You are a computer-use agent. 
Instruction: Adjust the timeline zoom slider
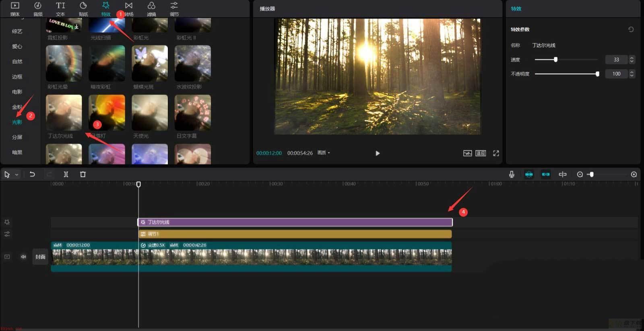(591, 175)
